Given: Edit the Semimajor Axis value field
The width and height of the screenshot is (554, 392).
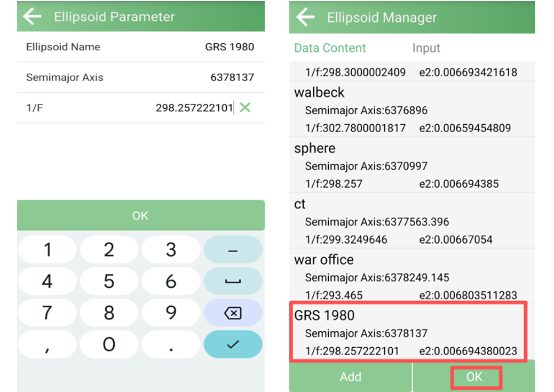Looking at the screenshot, I should coord(232,77).
